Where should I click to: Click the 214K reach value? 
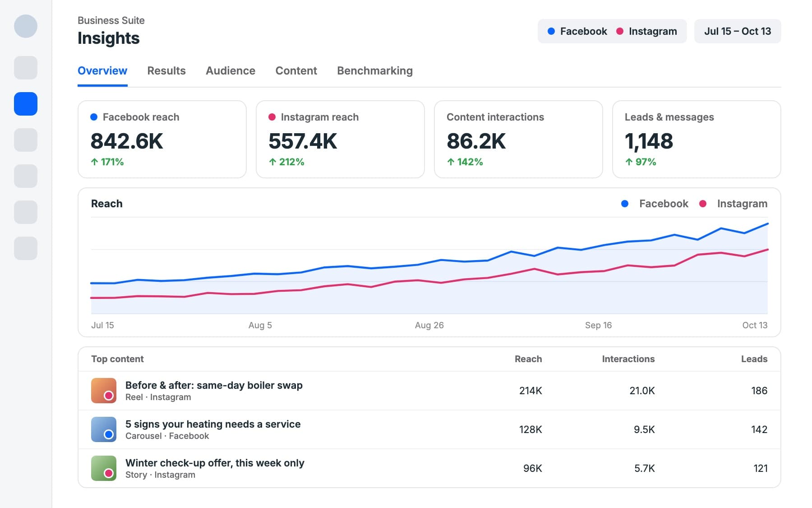click(531, 391)
